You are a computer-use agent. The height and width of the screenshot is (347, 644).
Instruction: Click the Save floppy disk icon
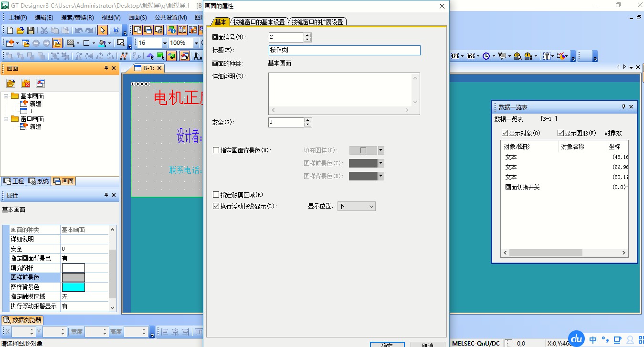click(x=31, y=30)
